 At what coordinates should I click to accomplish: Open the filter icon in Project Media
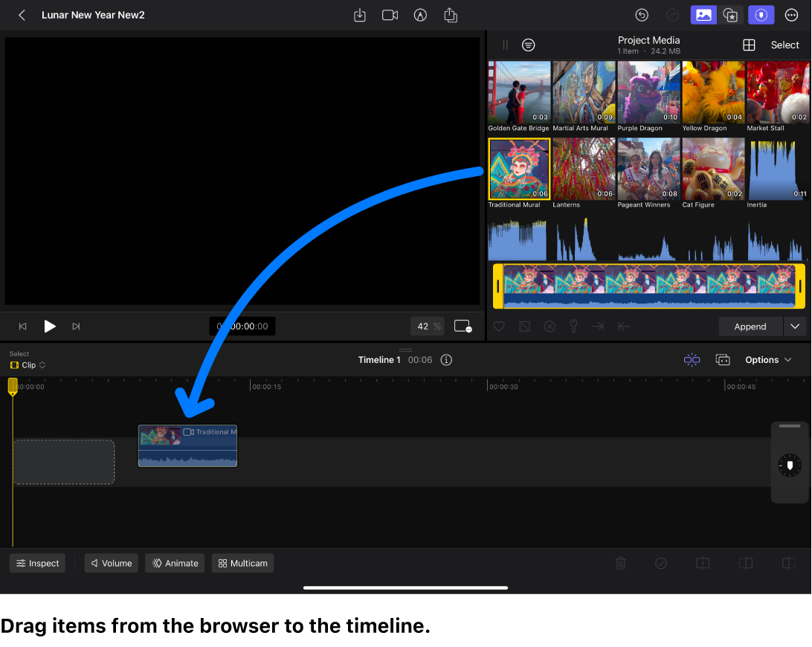pos(529,45)
